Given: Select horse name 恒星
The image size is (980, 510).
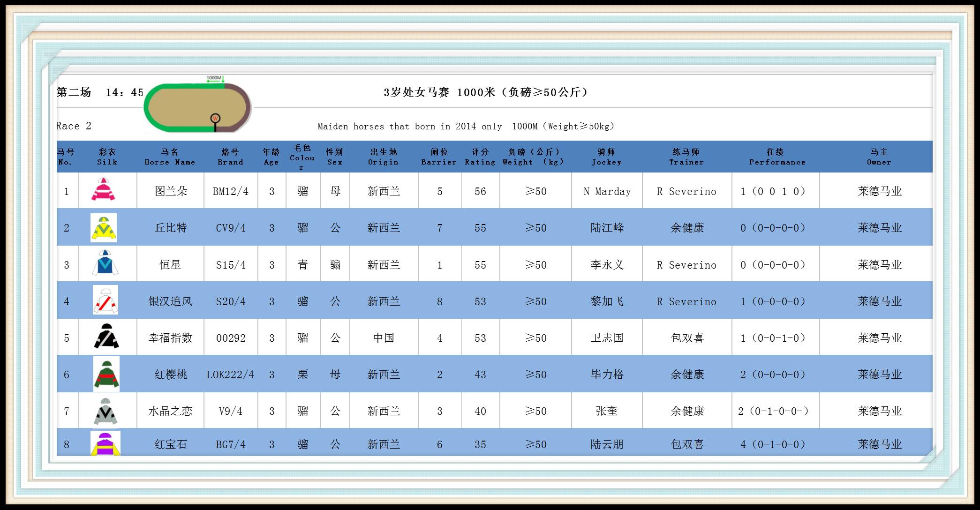Looking at the screenshot, I should click(170, 265).
